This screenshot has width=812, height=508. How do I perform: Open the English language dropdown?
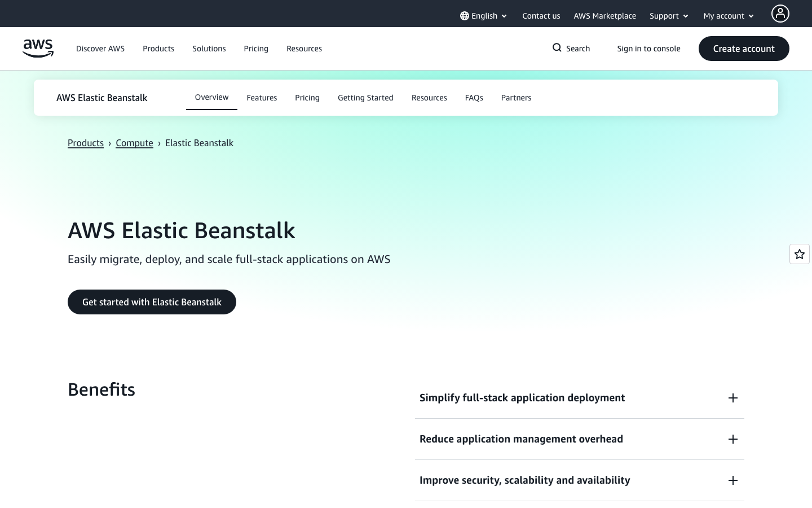coord(484,16)
